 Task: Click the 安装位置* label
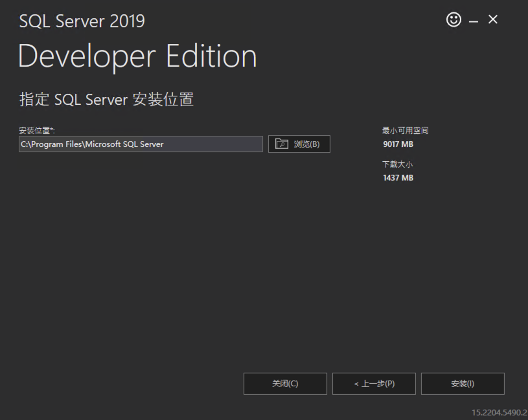click(37, 130)
